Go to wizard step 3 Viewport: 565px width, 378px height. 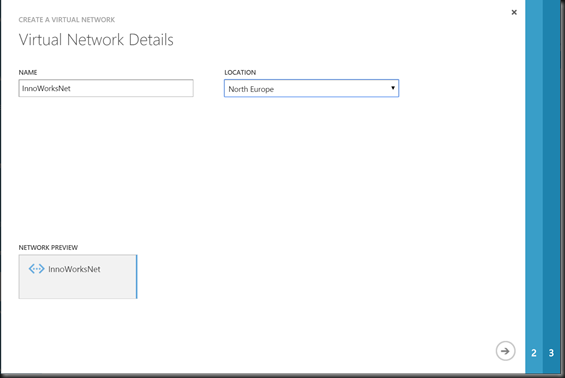[551, 353]
